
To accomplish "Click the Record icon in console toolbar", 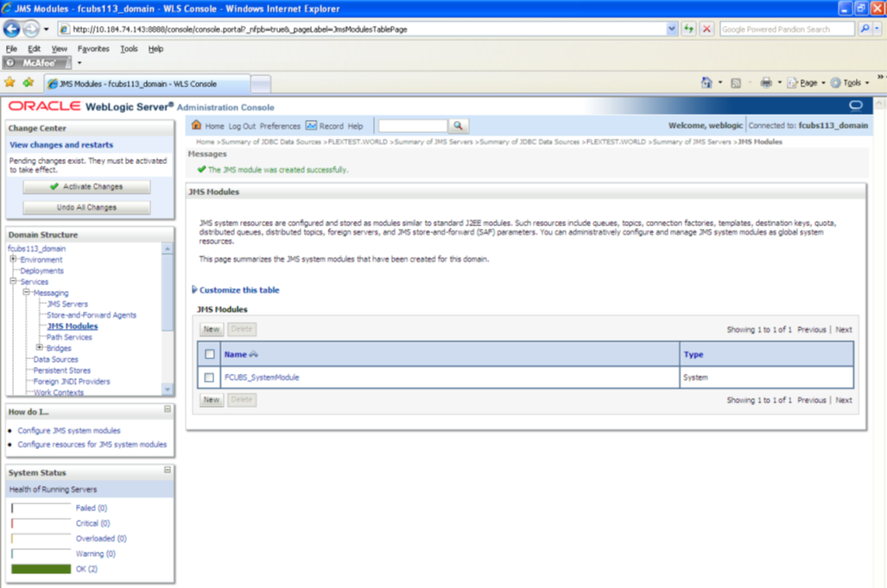I will click(311, 125).
